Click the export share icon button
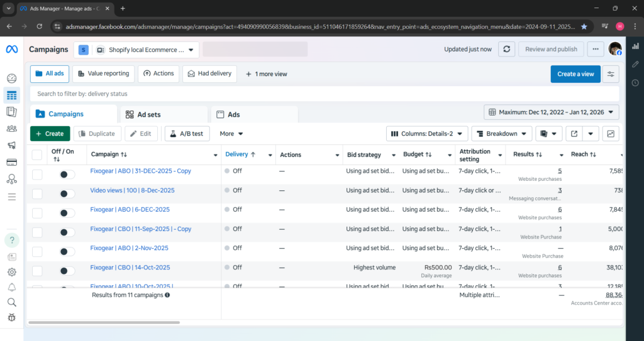The width and height of the screenshot is (644, 341). coord(574,134)
